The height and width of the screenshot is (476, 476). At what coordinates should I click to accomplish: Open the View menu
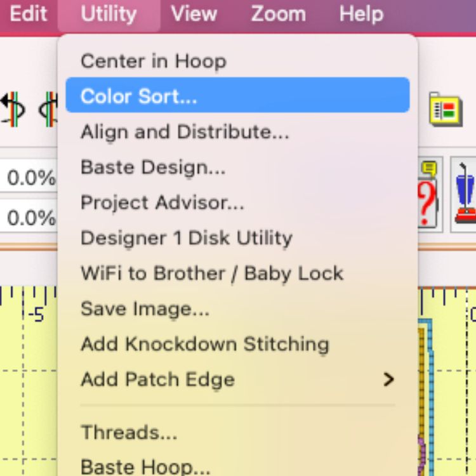pos(194,14)
